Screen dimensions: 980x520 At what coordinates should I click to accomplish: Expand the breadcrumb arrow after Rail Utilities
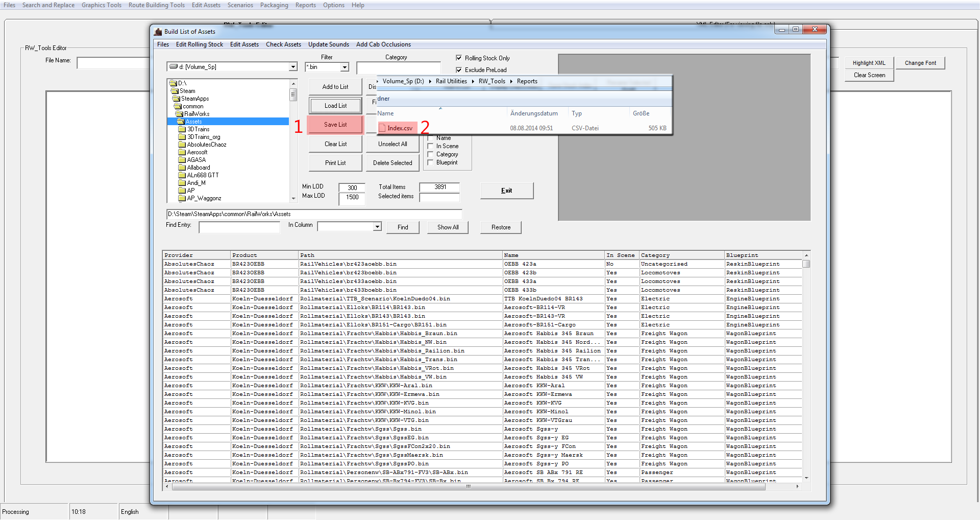tap(473, 81)
